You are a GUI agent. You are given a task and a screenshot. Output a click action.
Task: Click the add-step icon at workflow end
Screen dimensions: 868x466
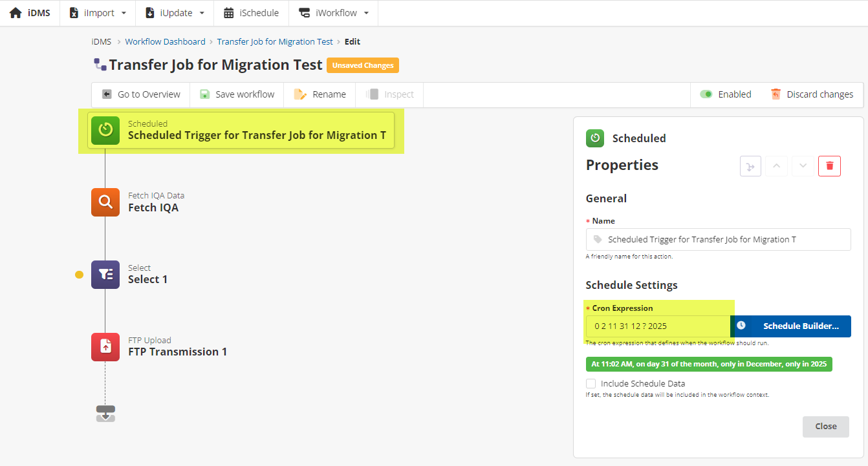click(105, 414)
